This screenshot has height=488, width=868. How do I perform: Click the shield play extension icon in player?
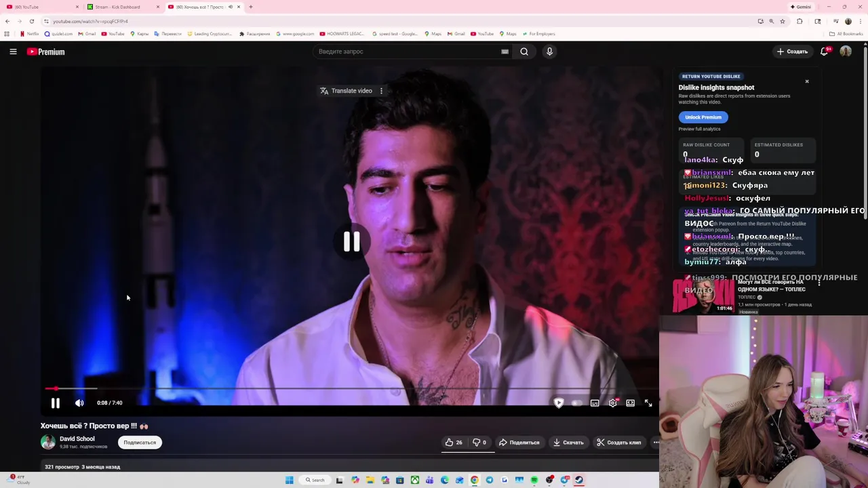tap(559, 403)
